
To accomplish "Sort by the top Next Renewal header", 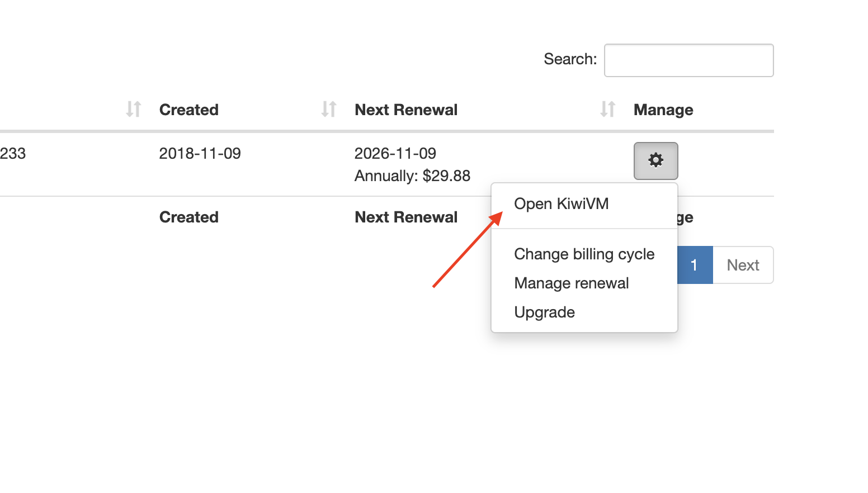I will click(x=406, y=110).
